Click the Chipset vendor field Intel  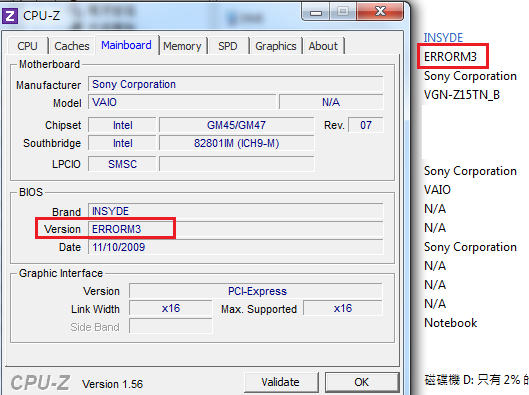(x=122, y=125)
